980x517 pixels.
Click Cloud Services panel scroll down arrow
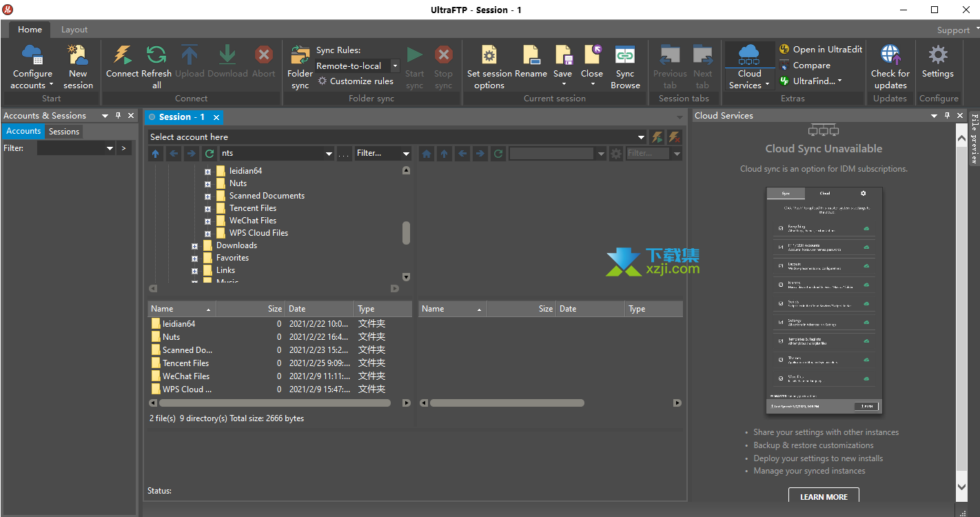(962, 487)
